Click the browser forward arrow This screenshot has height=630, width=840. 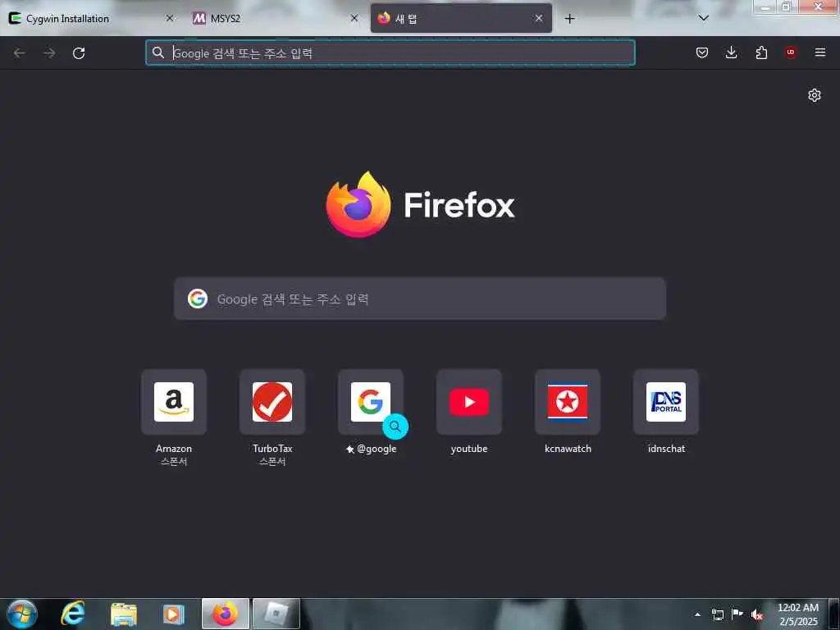pyautogui.click(x=49, y=53)
